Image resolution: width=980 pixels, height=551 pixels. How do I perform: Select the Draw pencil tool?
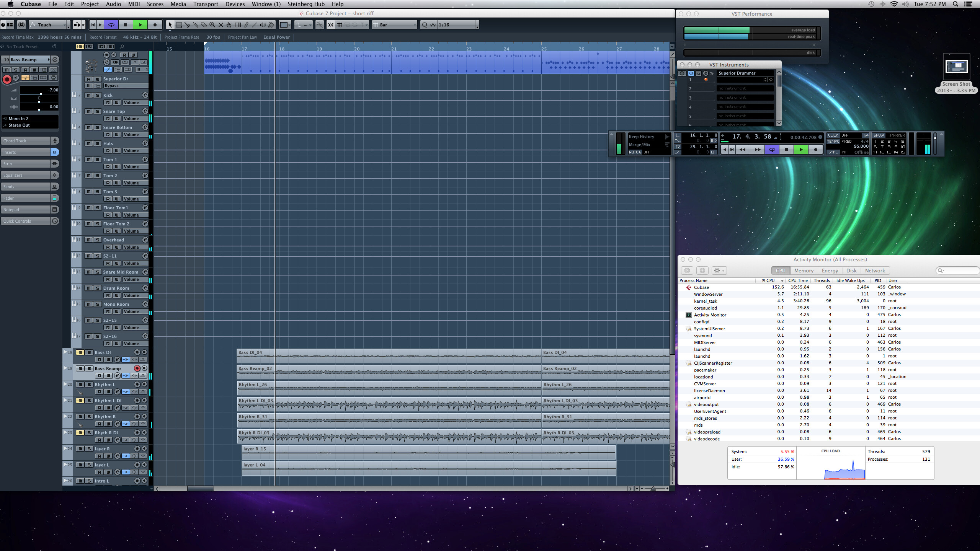246,25
